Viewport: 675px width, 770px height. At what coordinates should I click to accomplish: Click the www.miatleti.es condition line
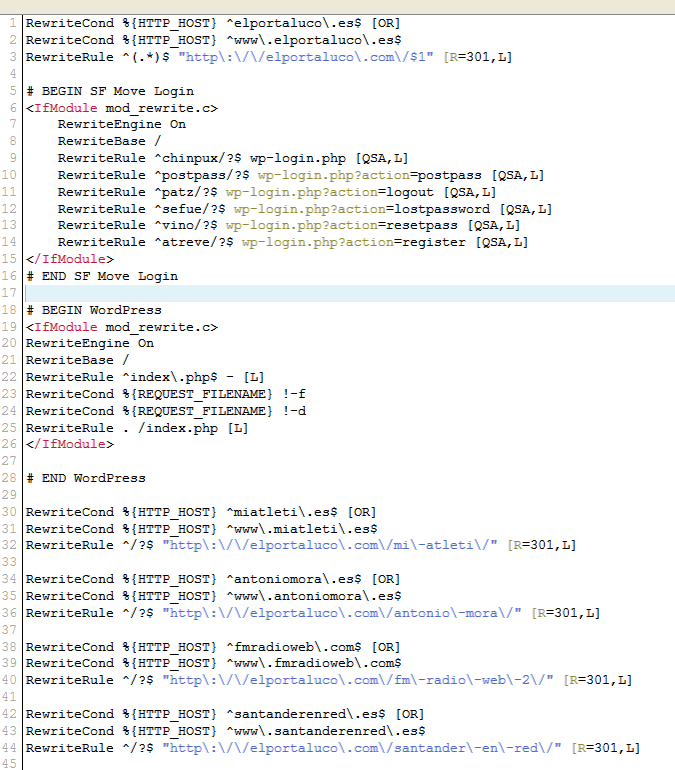(x=202, y=529)
